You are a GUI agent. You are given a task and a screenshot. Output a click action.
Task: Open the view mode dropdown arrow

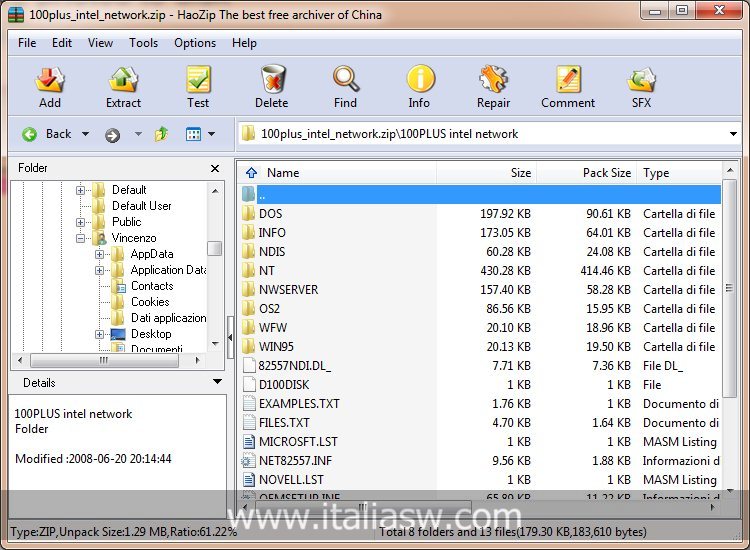point(211,134)
